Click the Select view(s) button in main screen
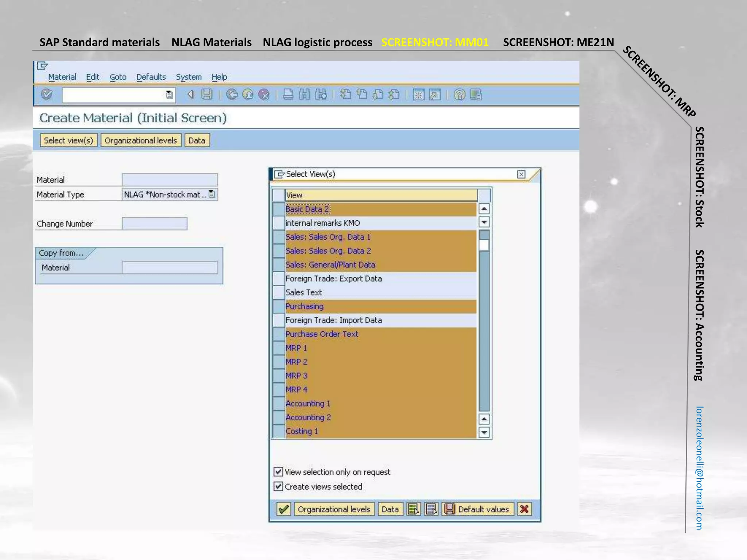 (x=69, y=140)
